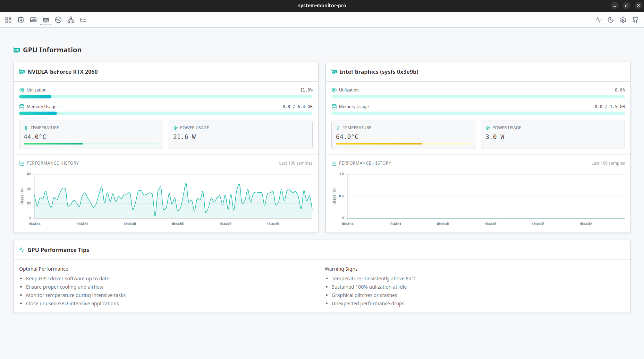Open the Processes tree list view
This screenshot has width=644, height=359.
coord(83,20)
